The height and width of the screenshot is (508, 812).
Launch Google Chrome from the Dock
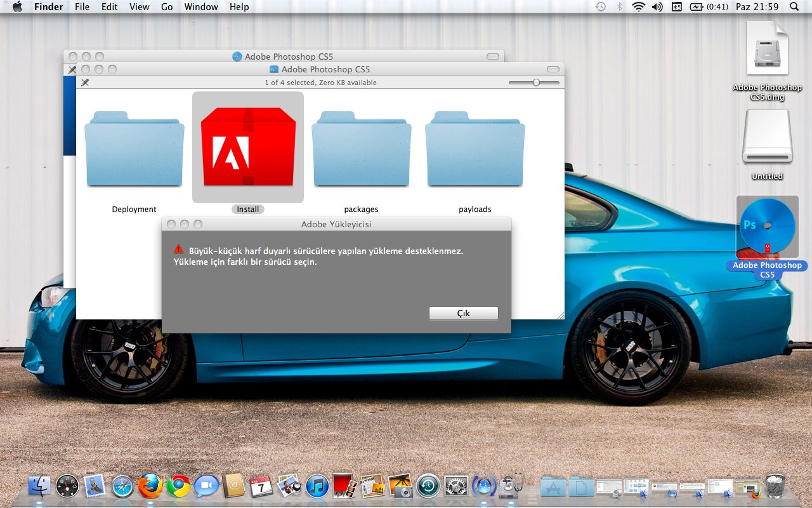178,486
